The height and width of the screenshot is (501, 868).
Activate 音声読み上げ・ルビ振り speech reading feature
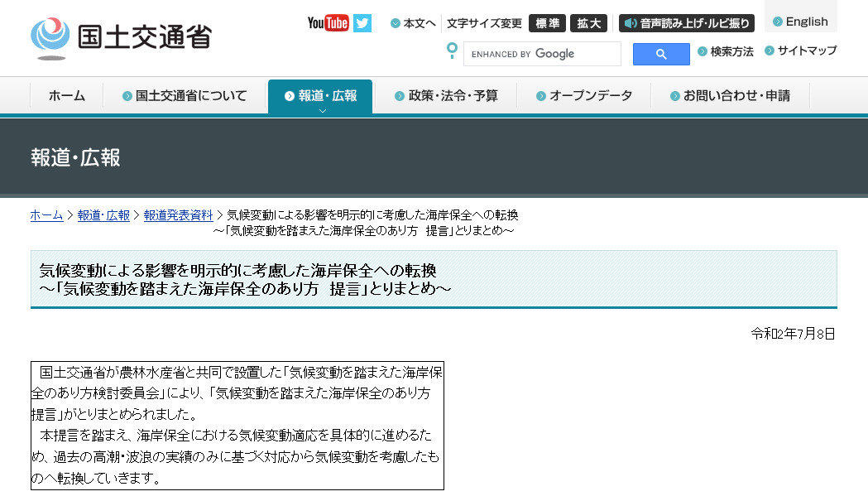tap(685, 23)
